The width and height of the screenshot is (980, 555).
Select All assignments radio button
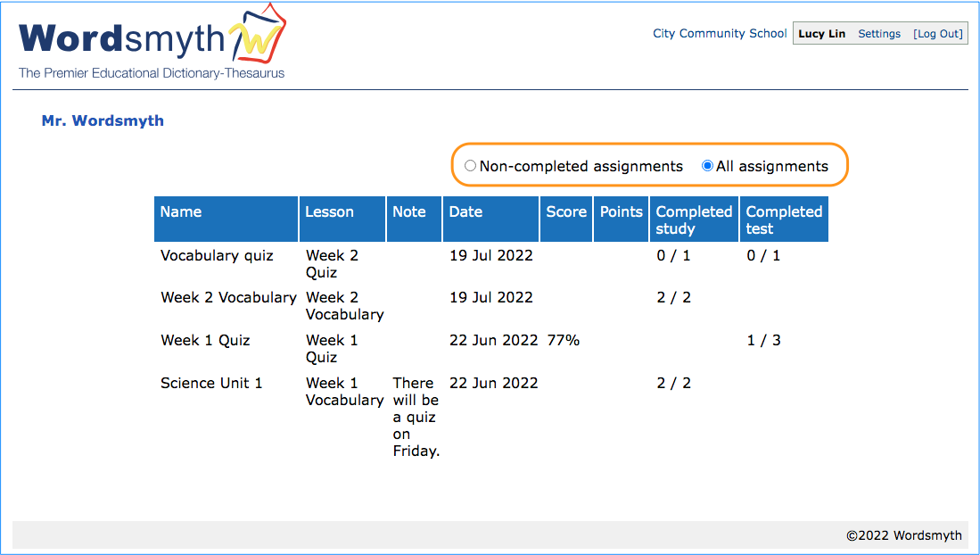pos(707,166)
